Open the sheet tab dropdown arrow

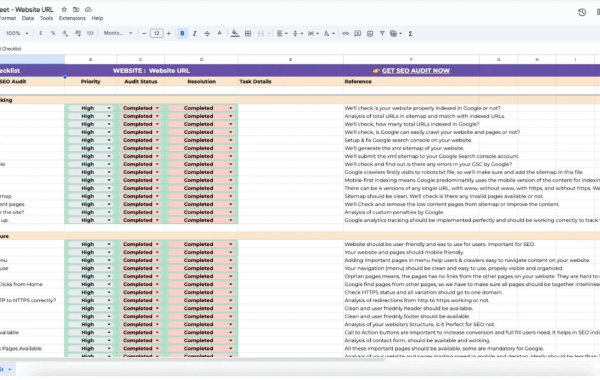pyautogui.click(x=10, y=369)
